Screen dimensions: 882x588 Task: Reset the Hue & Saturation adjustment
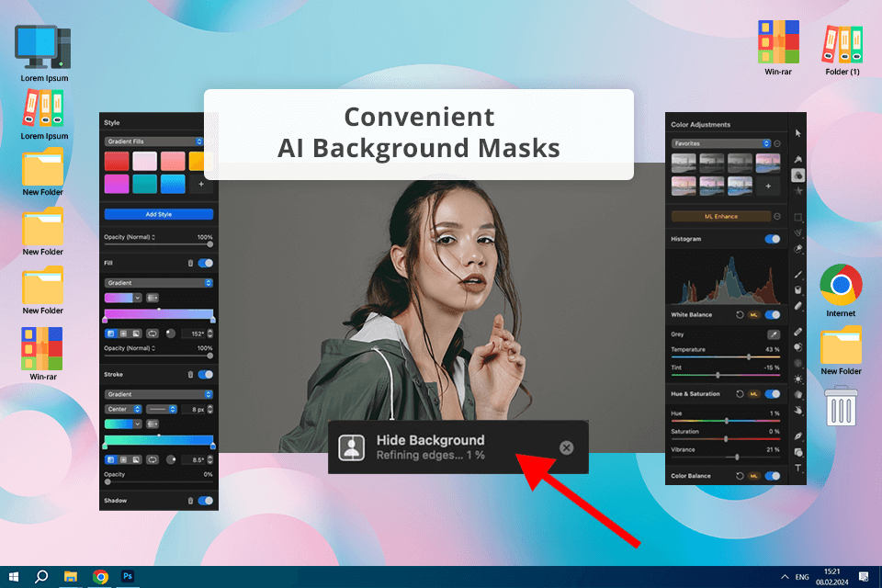point(740,394)
